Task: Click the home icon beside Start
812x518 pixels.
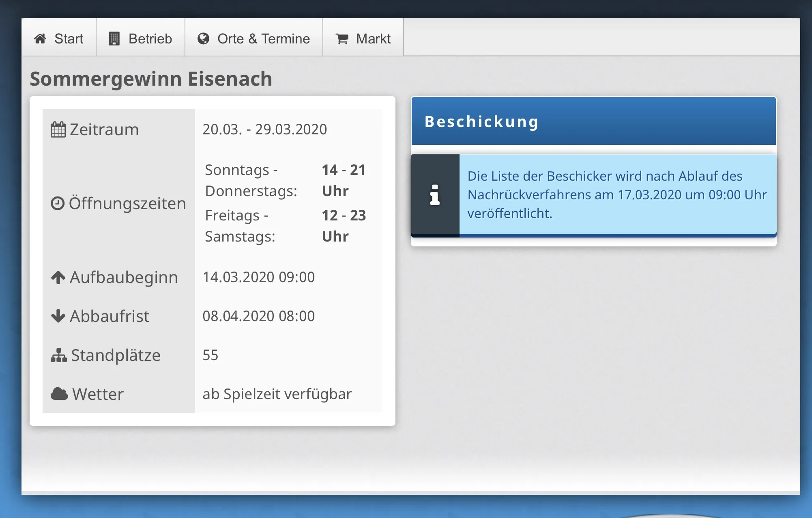Action: click(40, 39)
